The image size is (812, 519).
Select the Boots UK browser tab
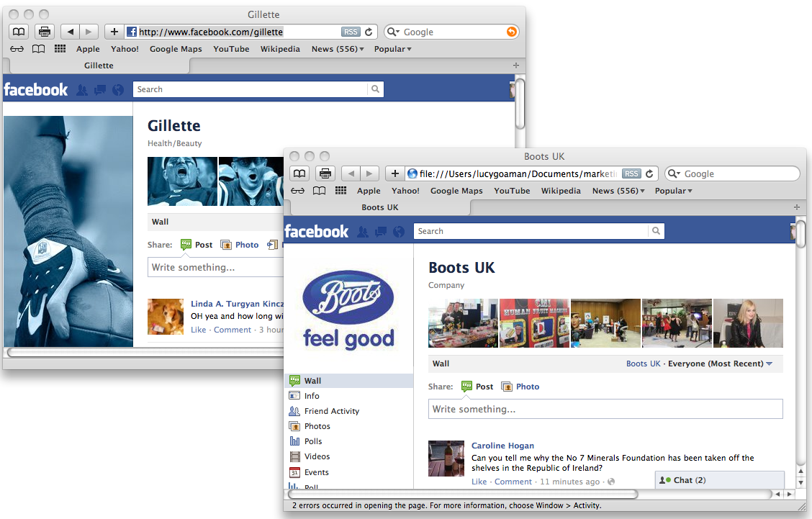click(x=380, y=207)
